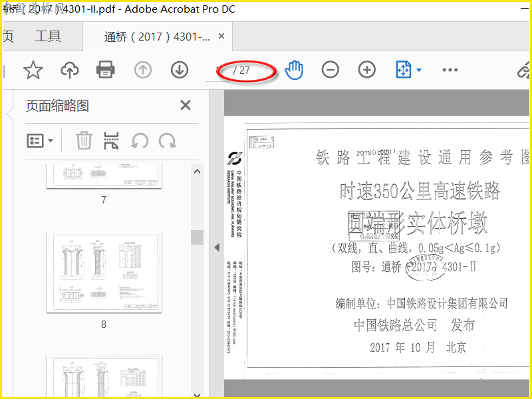Print the document with the printer icon
Screen dimensions: 532x399
pyautogui.click(x=106, y=70)
